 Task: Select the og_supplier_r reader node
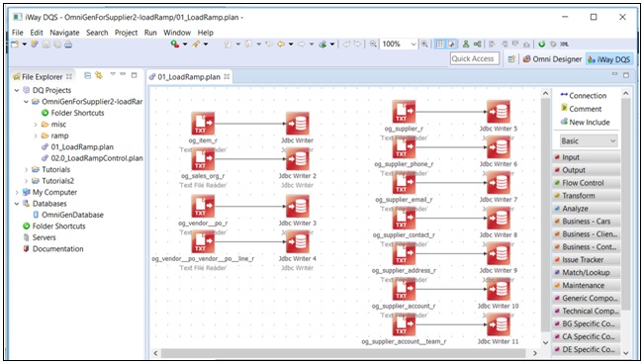pyautogui.click(x=404, y=112)
